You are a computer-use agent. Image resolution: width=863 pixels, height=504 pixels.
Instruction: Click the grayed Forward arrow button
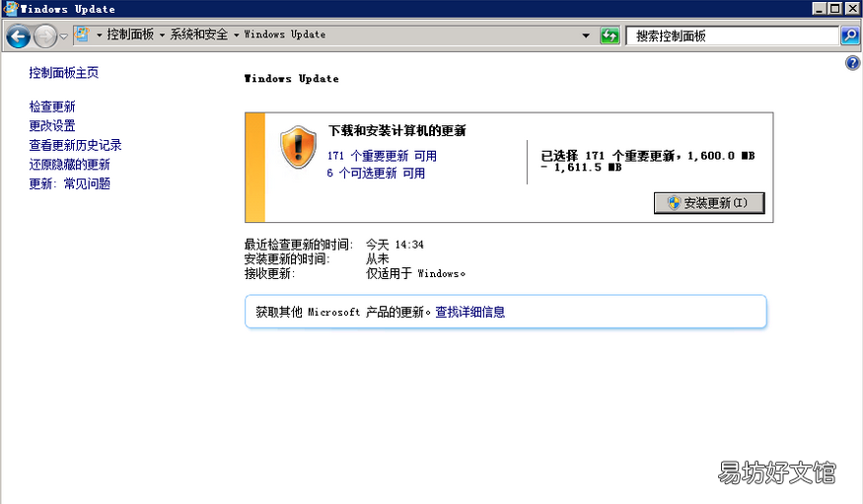point(45,36)
